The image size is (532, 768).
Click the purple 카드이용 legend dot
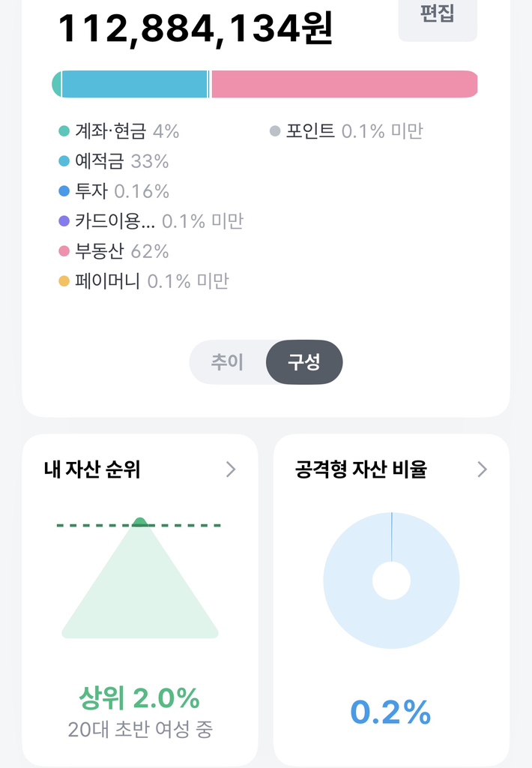click(x=64, y=222)
